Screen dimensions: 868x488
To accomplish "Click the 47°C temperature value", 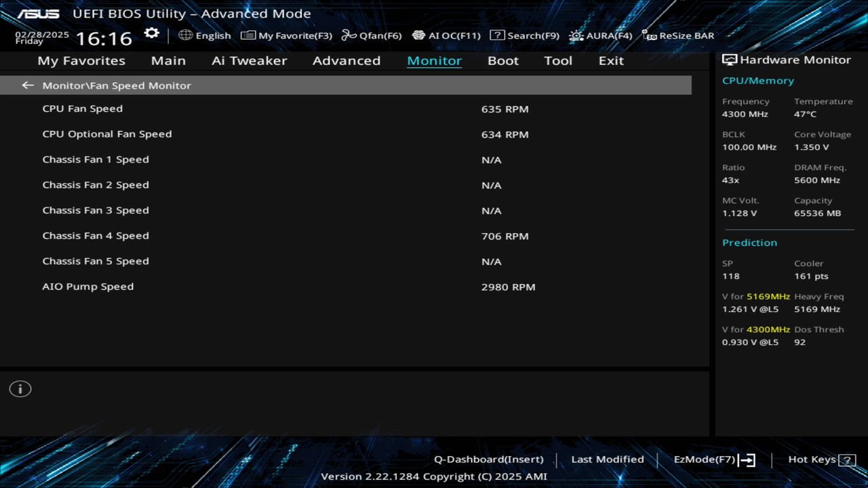I will pos(805,114).
